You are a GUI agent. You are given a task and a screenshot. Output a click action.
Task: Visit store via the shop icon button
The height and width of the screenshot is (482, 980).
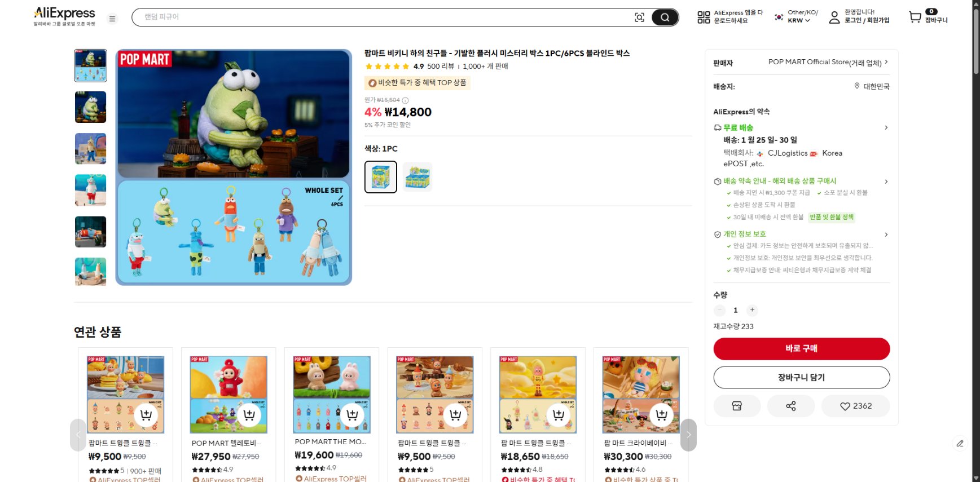point(737,406)
